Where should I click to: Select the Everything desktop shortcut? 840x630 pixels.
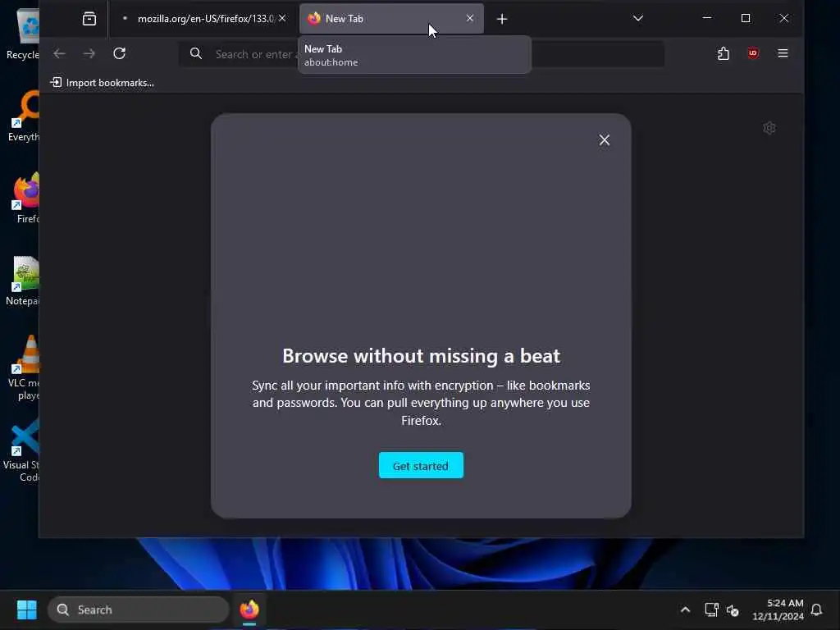(x=24, y=116)
